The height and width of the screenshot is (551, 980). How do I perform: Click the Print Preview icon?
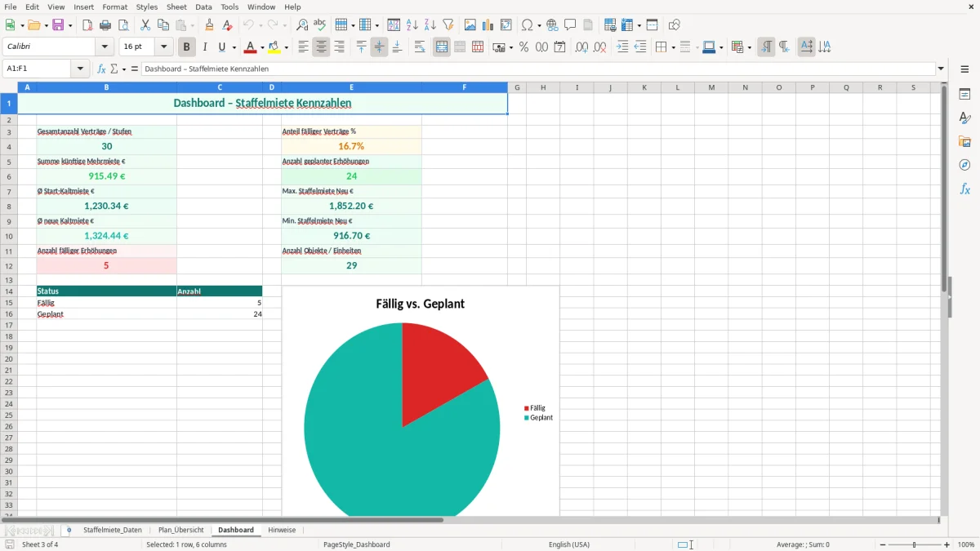pos(123,25)
